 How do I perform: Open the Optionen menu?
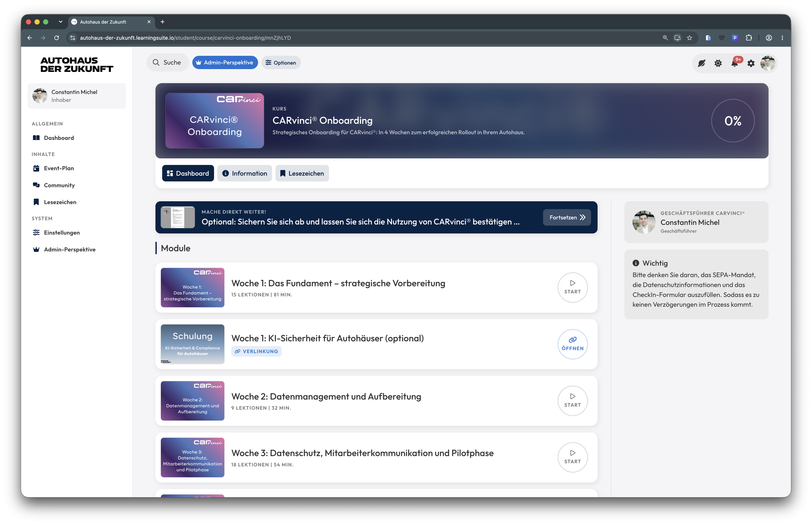tap(281, 62)
